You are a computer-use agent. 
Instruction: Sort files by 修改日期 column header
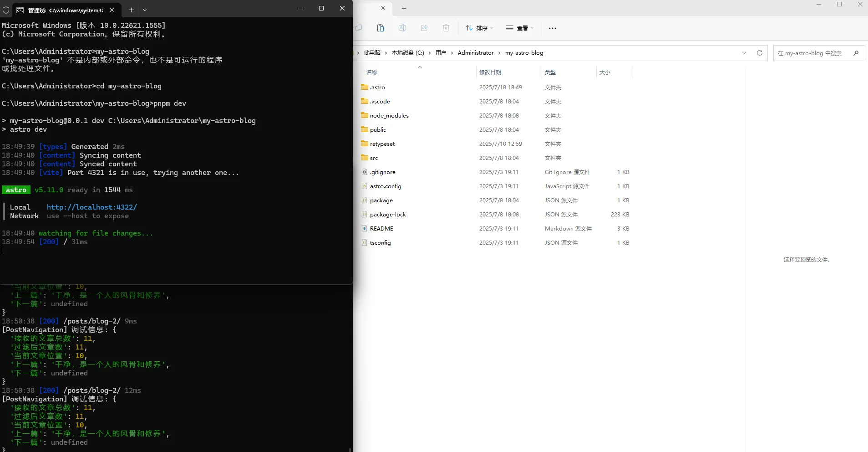click(490, 72)
